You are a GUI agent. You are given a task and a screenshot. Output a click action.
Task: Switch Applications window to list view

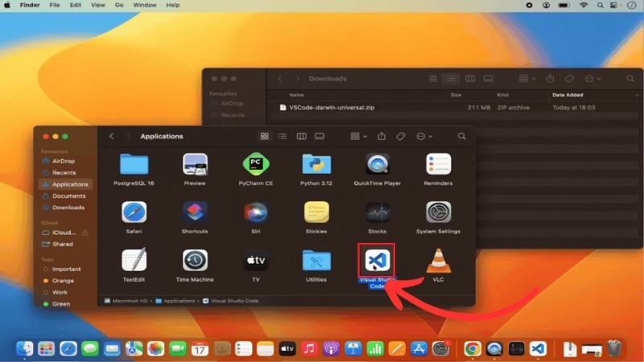(x=283, y=136)
